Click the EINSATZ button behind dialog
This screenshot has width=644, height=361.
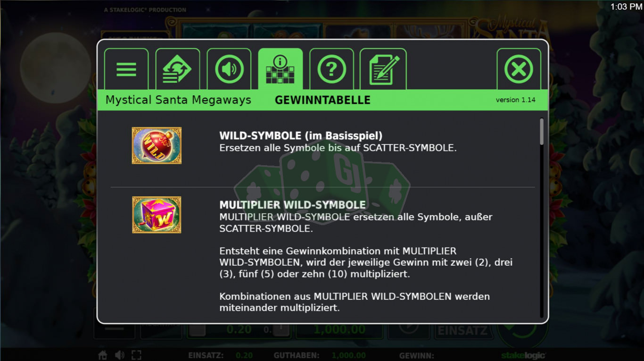coord(462,330)
